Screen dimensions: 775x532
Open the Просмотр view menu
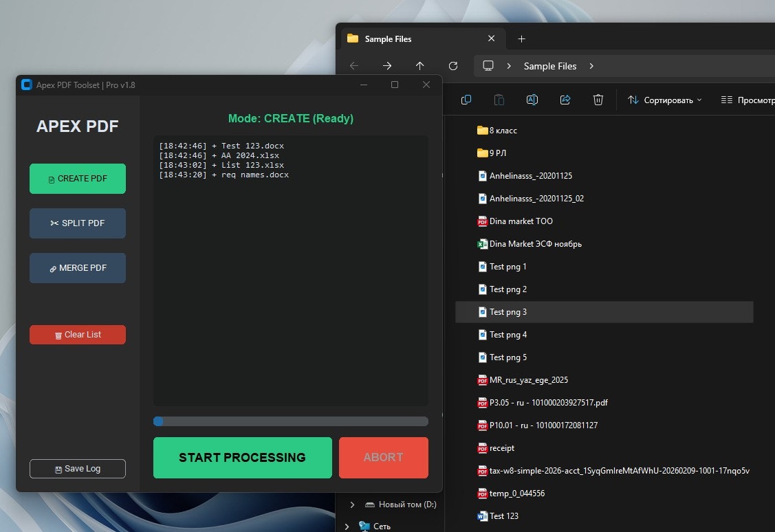[747, 100]
